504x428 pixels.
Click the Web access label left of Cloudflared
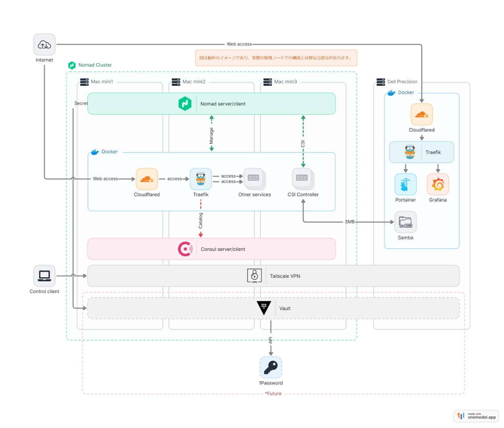click(x=105, y=179)
